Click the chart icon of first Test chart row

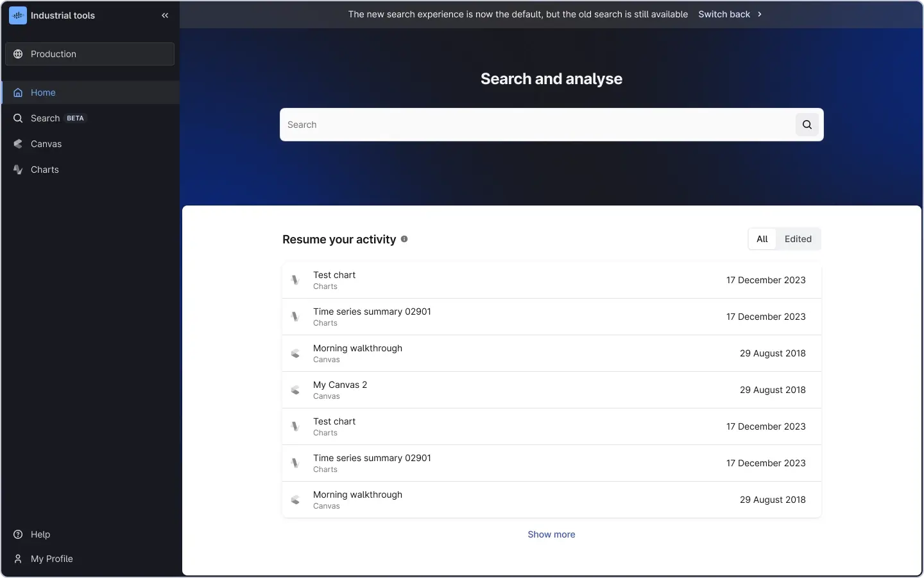pos(295,280)
